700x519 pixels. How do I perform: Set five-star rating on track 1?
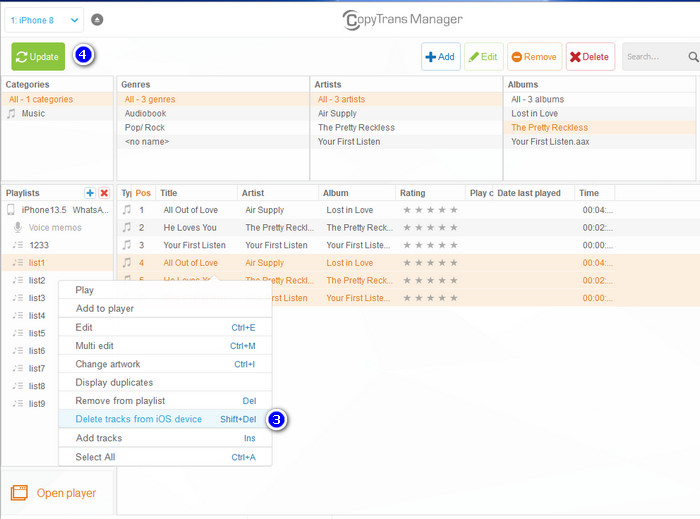point(454,210)
